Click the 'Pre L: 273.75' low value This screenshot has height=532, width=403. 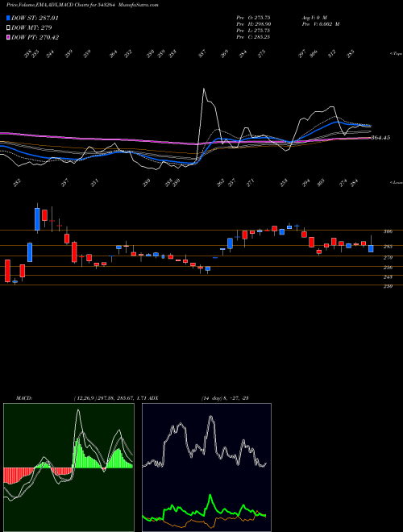(x=253, y=31)
